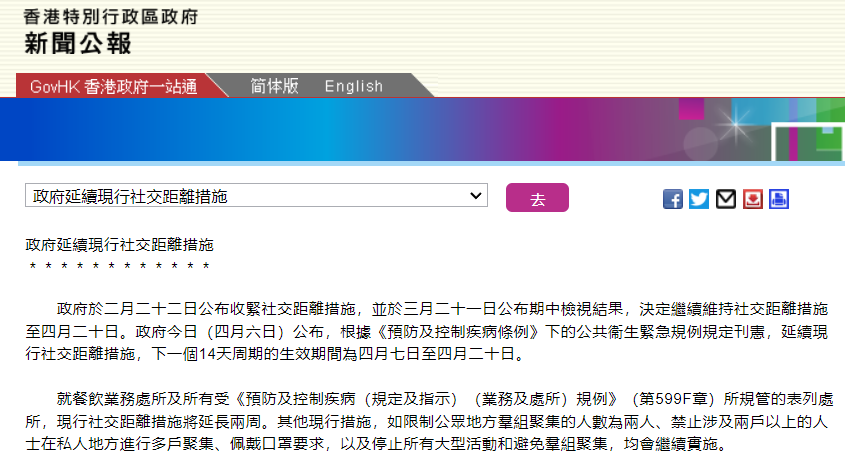
Task: Share the article via Twitter icon
Action: tap(699, 198)
